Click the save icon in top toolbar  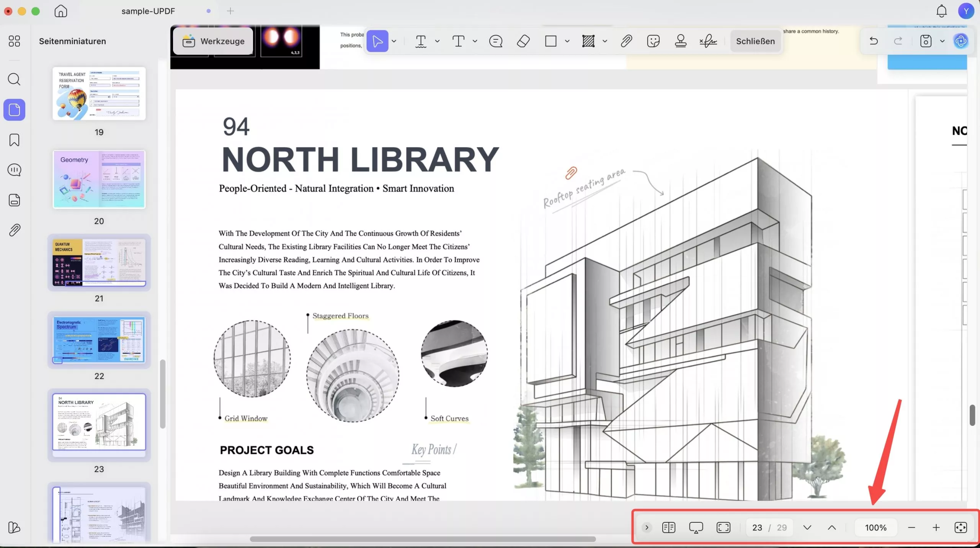[x=926, y=41]
